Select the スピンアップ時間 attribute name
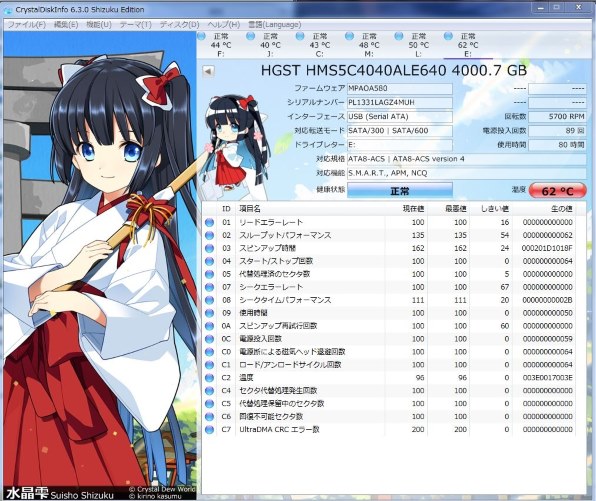596x501 pixels. [x=267, y=248]
